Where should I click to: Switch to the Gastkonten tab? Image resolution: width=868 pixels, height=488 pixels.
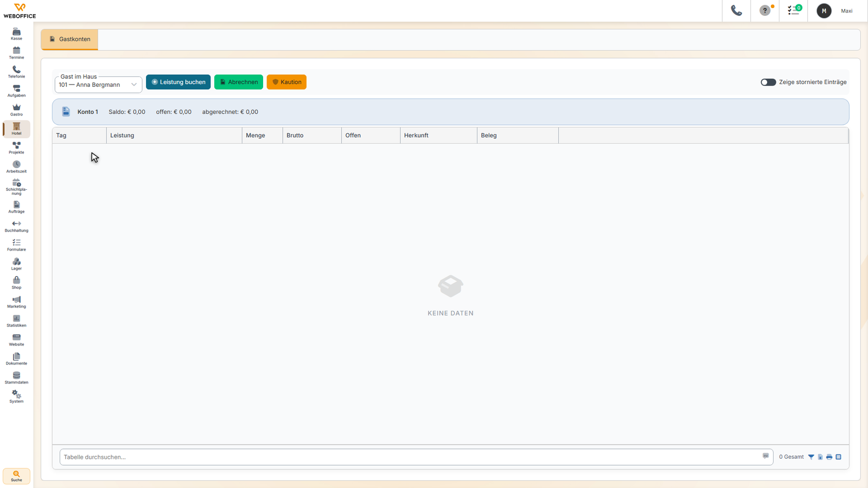click(69, 39)
